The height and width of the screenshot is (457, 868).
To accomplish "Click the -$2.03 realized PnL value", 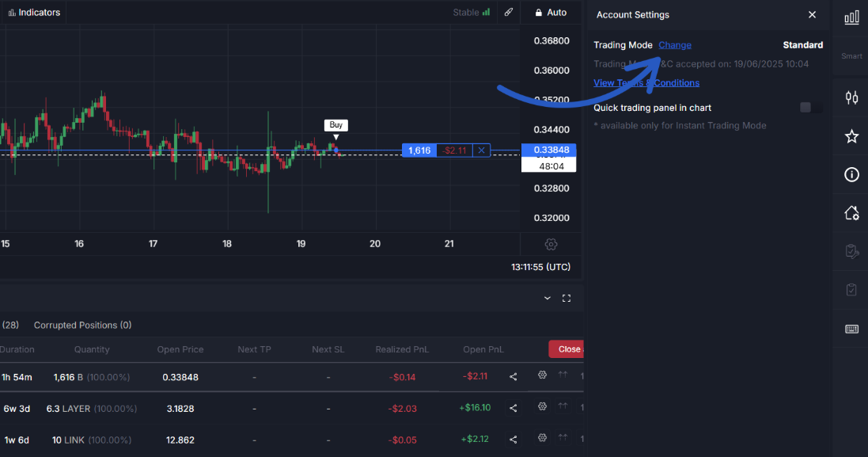I will 403,409.
